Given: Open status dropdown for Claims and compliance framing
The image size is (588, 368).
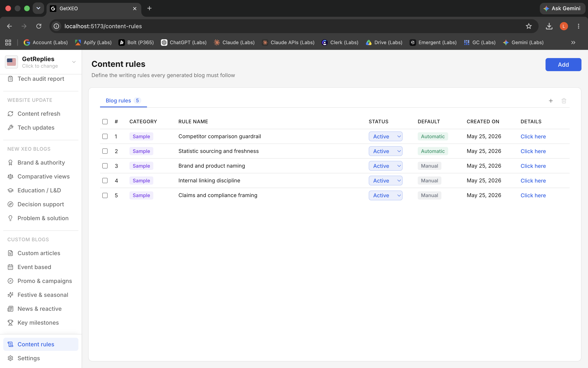Looking at the screenshot, I should 386,195.
